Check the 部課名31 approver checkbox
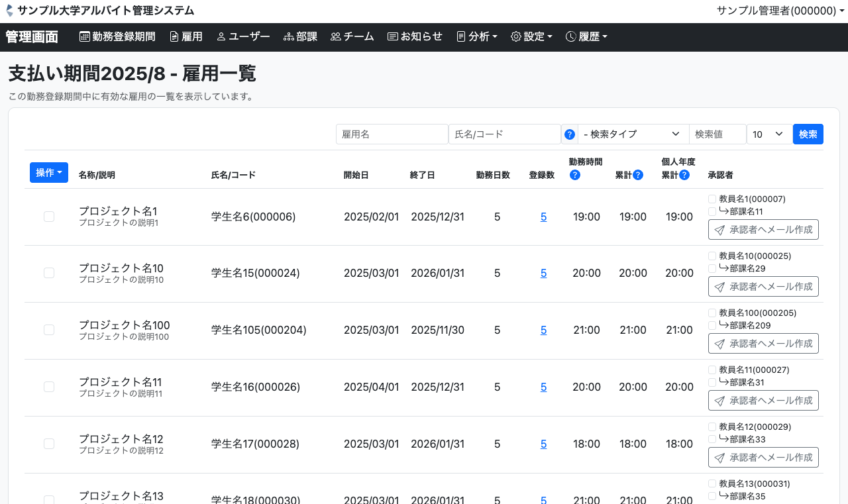The height and width of the screenshot is (504, 848). [712, 383]
